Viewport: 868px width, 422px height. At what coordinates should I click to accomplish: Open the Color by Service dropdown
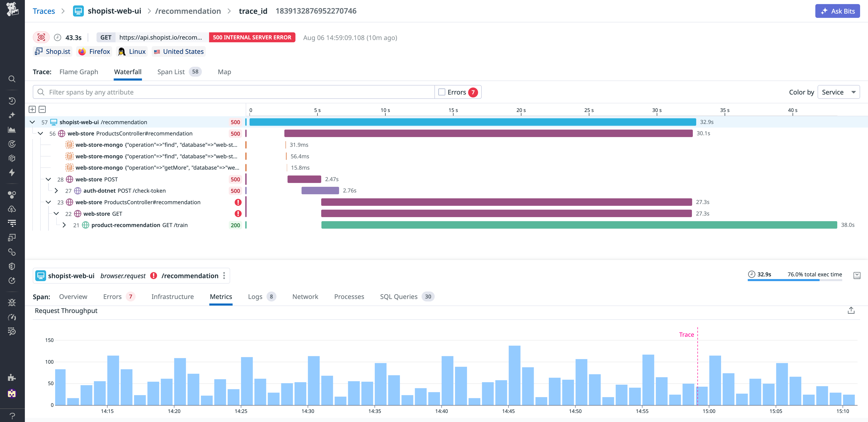[838, 92]
